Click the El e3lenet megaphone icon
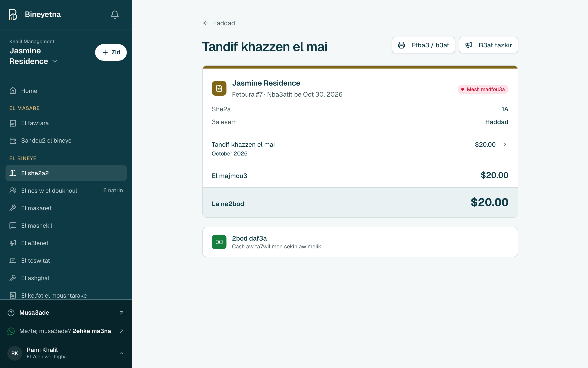Viewport: 588px width, 368px height. click(13, 243)
